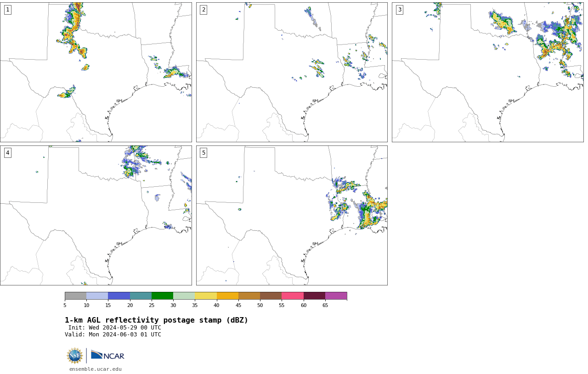Select the gray 5-10 dBZ swatch
This screenshot has width=588, height=374.
[75, 296]
